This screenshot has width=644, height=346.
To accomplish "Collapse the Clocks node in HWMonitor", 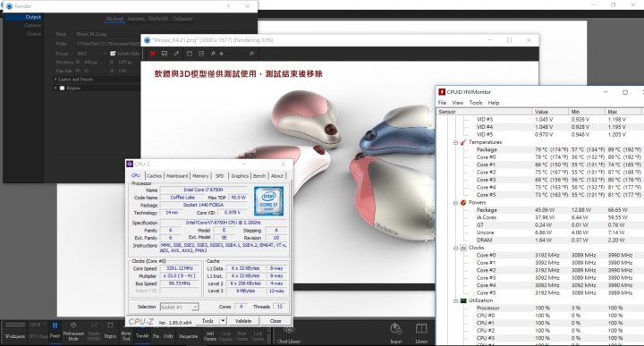I will 455,248.
